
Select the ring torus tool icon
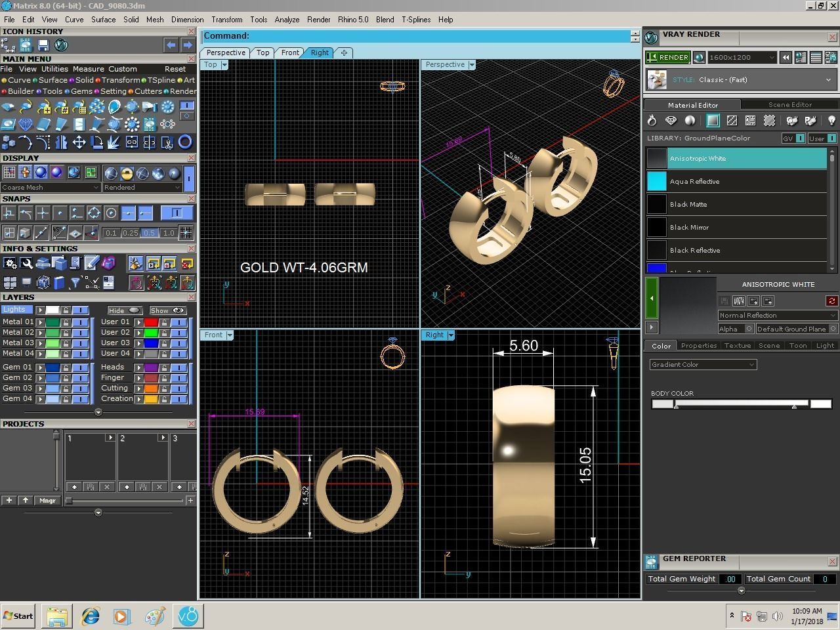186,142
